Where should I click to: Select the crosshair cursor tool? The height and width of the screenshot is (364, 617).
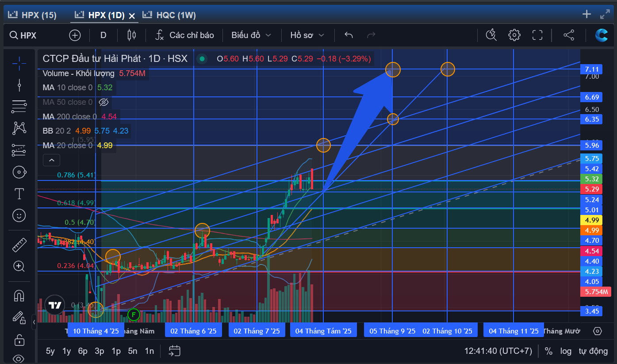19,64
